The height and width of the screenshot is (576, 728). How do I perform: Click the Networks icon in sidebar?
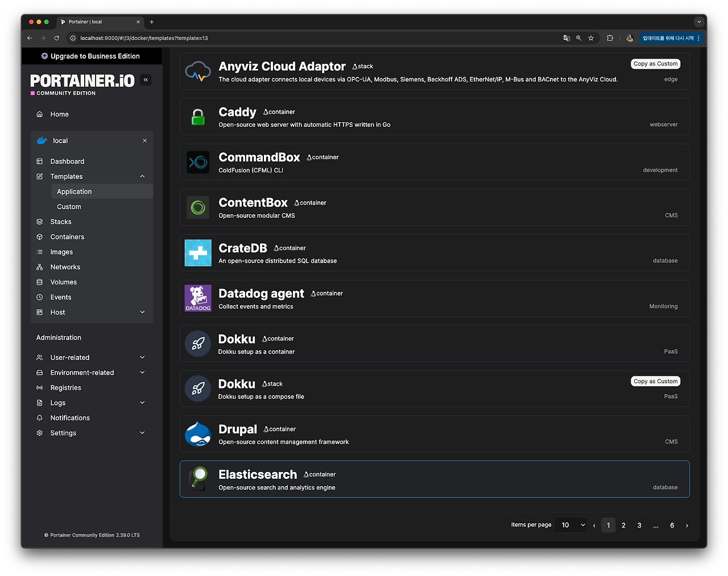click(40, 267)
